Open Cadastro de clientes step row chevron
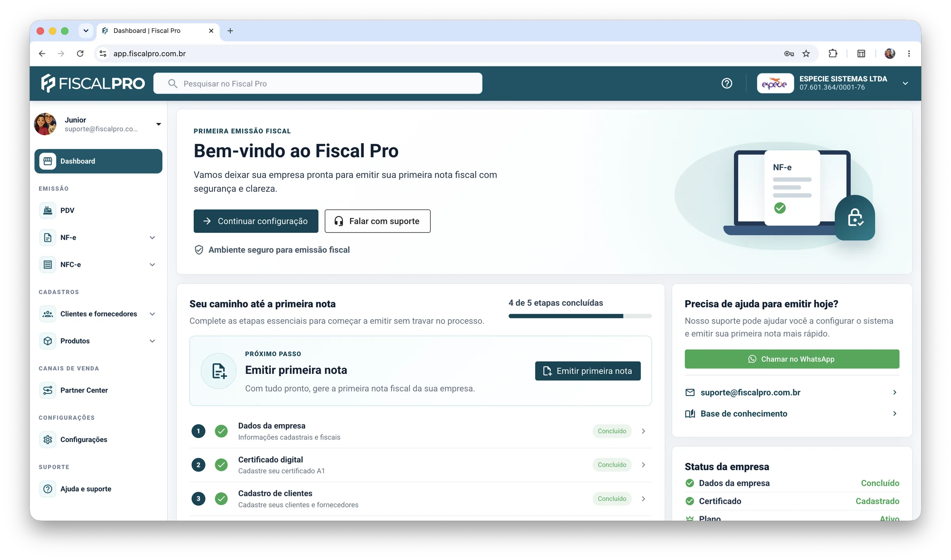The image size is (951, 560). 643,499
